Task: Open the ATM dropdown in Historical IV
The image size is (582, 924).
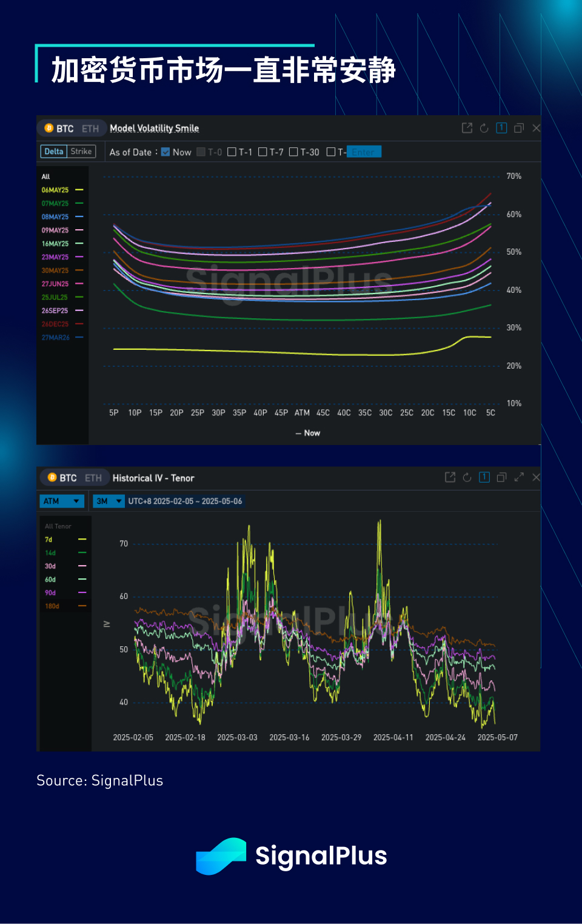Action: 62,501
